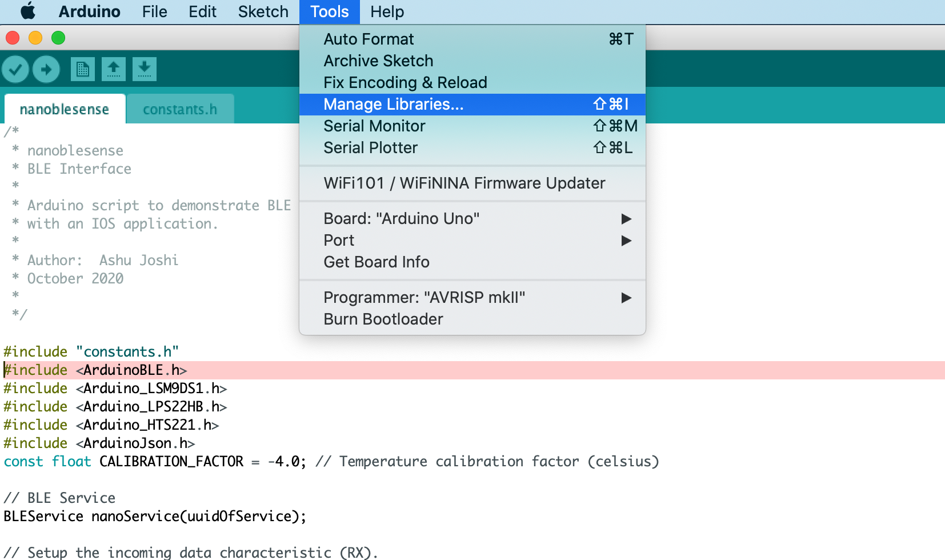The height and width of the screenshot is (560, 945).
Task: Open the Sketch menu in menu bar
Action: [263, 12]
